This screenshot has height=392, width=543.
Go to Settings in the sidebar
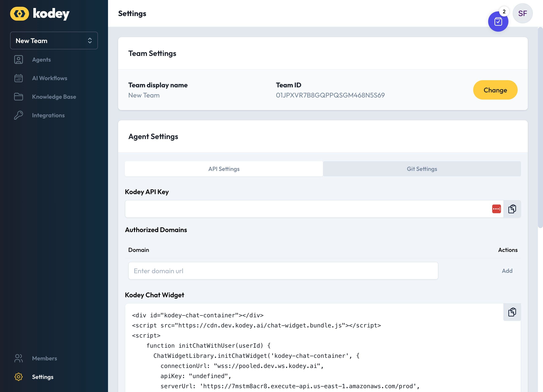(x=43, y=377)
